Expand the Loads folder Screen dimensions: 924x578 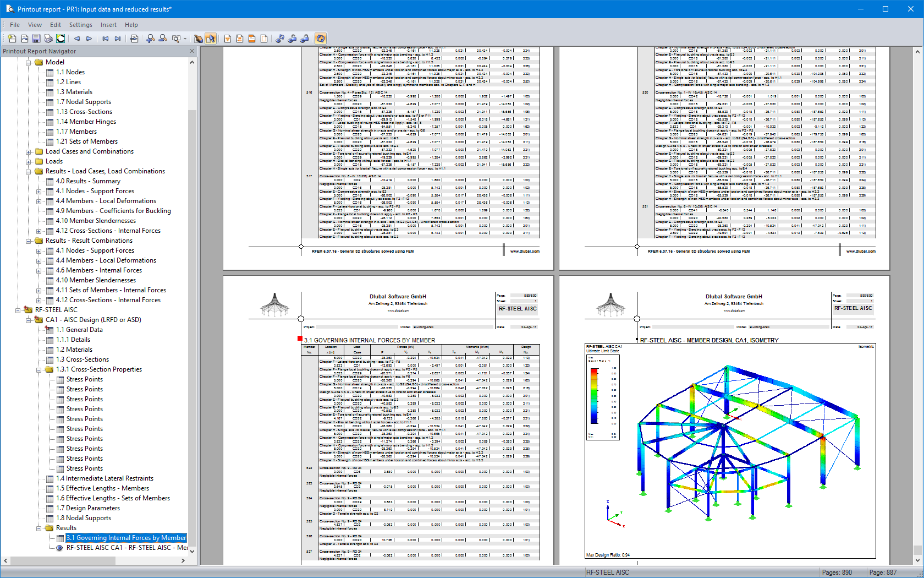coord(28,161)
